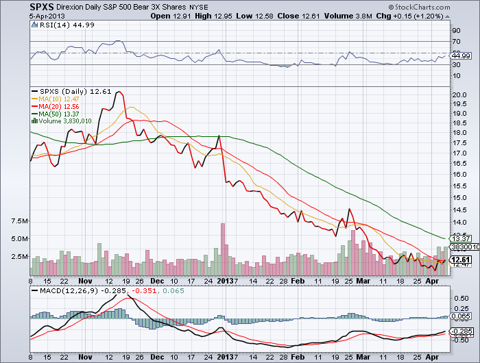This screenshot has width=480, height=363.
Task: Click the RSI 70 overbought level label
Action: 456,42
